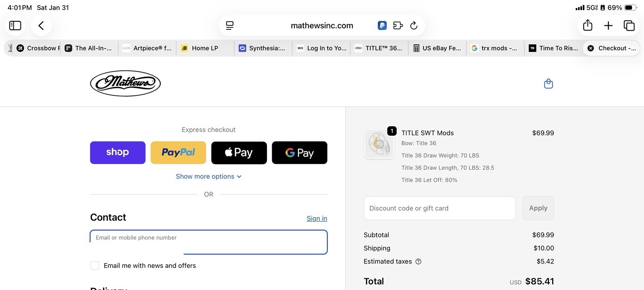The image size is (644, 290).
Task: Check out with Apple Pay
Action: coord(239,153)
